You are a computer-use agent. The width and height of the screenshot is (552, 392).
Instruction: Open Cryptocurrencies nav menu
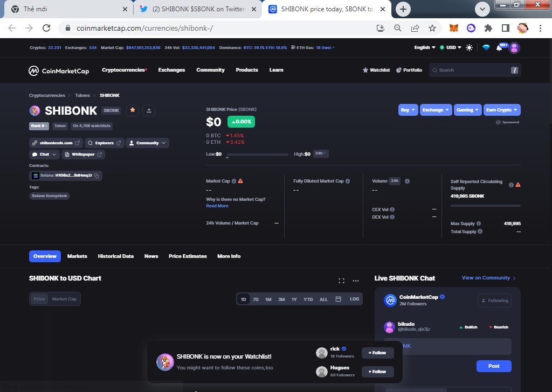(125, 70)
